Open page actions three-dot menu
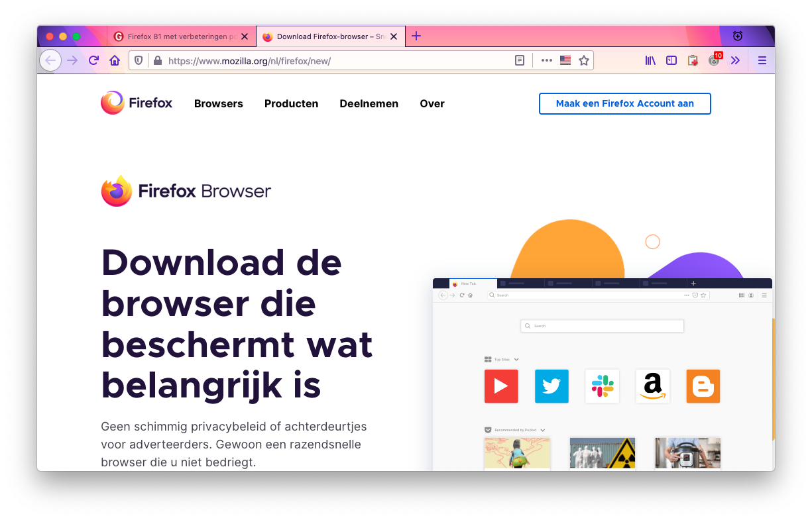Viewport: 812px width, 520px height. coord(546,60)
